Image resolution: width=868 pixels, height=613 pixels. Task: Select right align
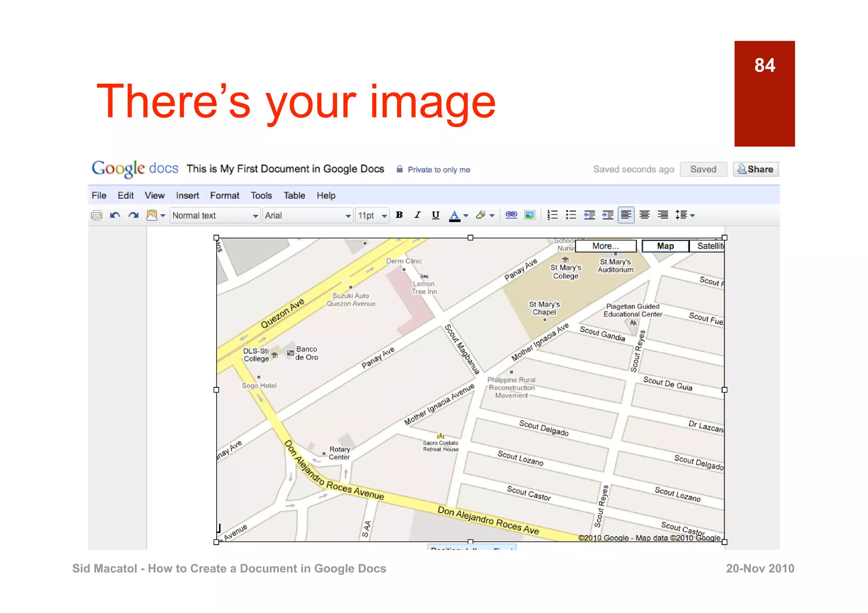[x=663, y=215]
